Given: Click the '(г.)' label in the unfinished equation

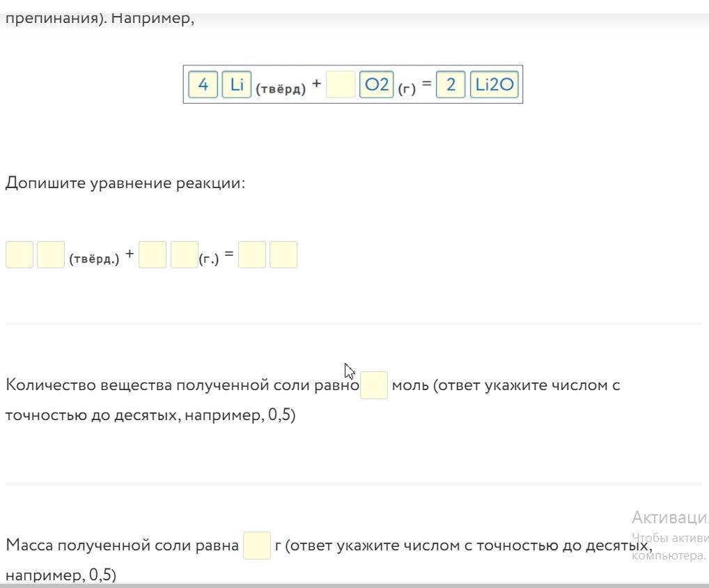Looking at the screenshot, I should point(209,258).
